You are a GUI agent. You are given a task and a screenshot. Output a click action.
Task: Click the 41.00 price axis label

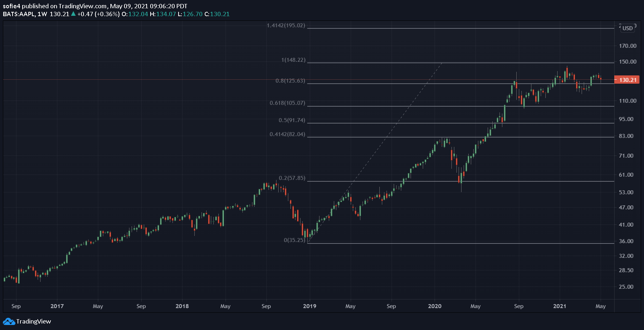pos(626,225)
